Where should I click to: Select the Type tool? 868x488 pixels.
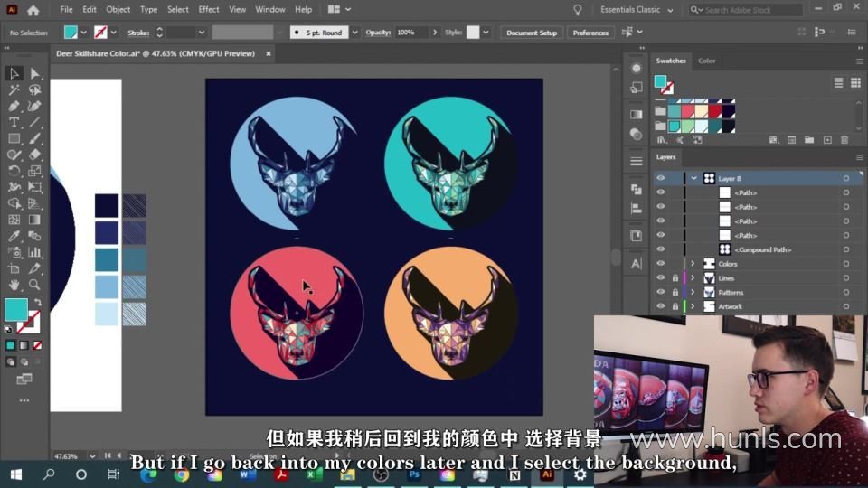tap(14, 122)
